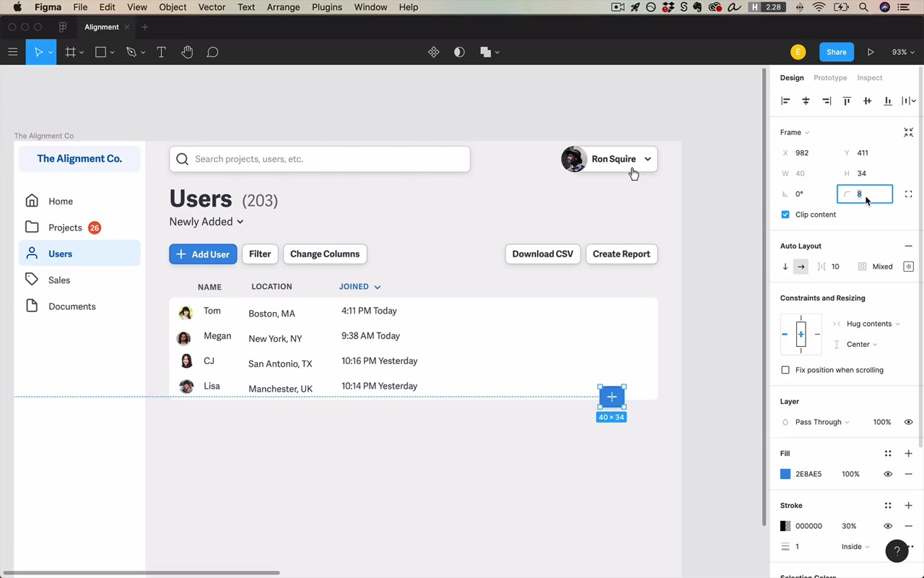The image size is (924, 578).
Task: Open the Home file browser icon
Action: click(63, 27)
